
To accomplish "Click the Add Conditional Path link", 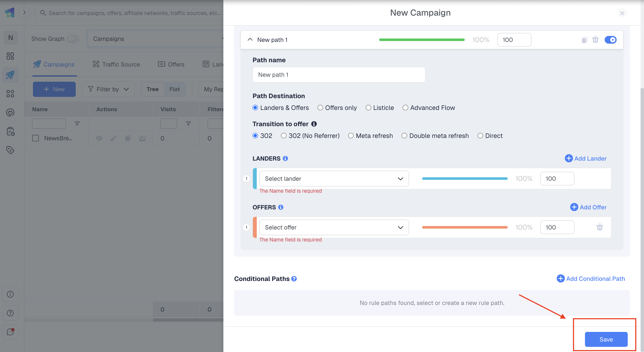I will click(x=591, y=279).
